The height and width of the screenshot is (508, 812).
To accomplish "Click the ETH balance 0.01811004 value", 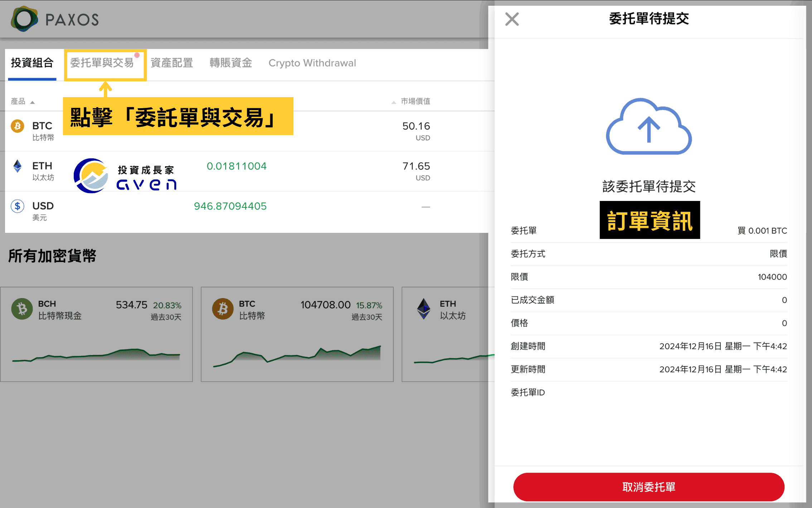I will click(x=237, y=166).
